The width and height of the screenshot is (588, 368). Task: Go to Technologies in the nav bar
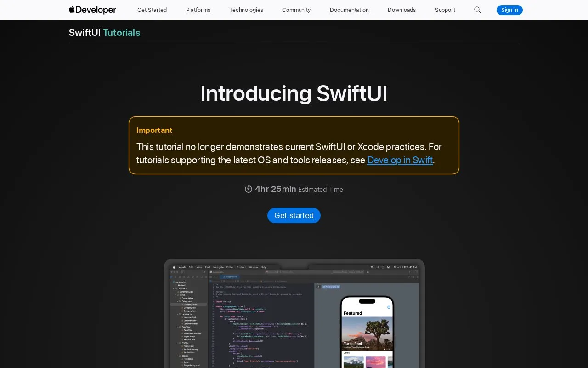246,10
